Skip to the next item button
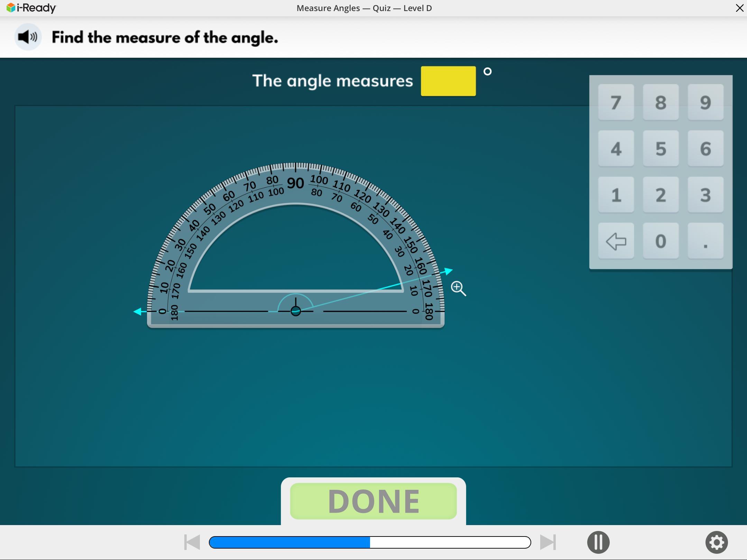747x560 pixels. coord(548,542)
